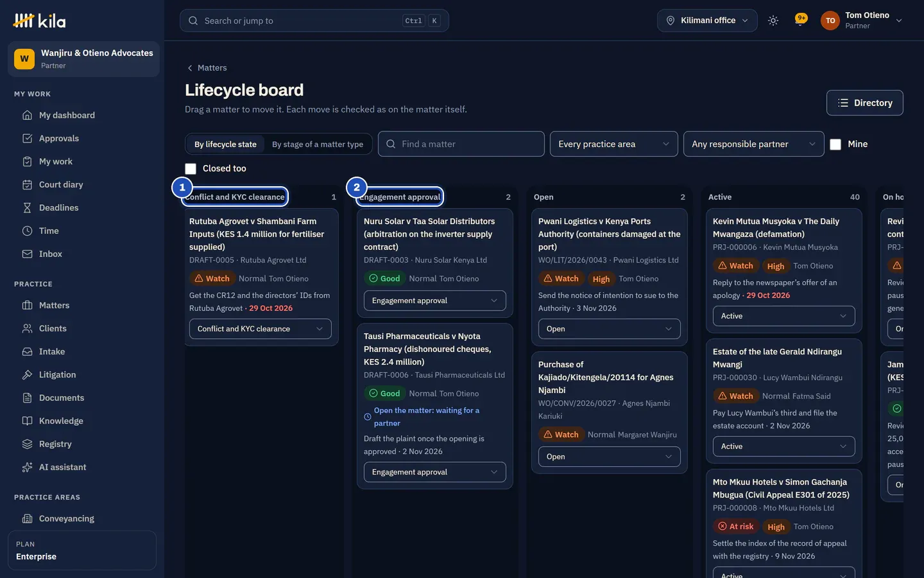Open Tausi Pharmaceuticals v Nyota Pharmacy matter

pos(427,349)
